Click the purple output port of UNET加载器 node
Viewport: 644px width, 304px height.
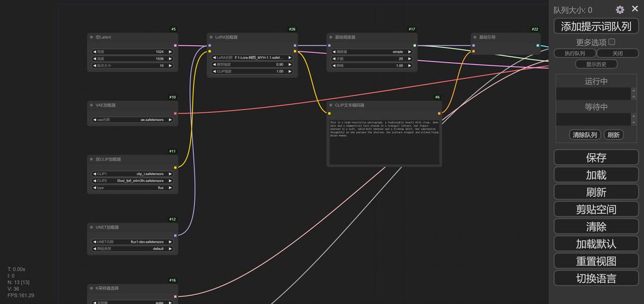point(175,235)
